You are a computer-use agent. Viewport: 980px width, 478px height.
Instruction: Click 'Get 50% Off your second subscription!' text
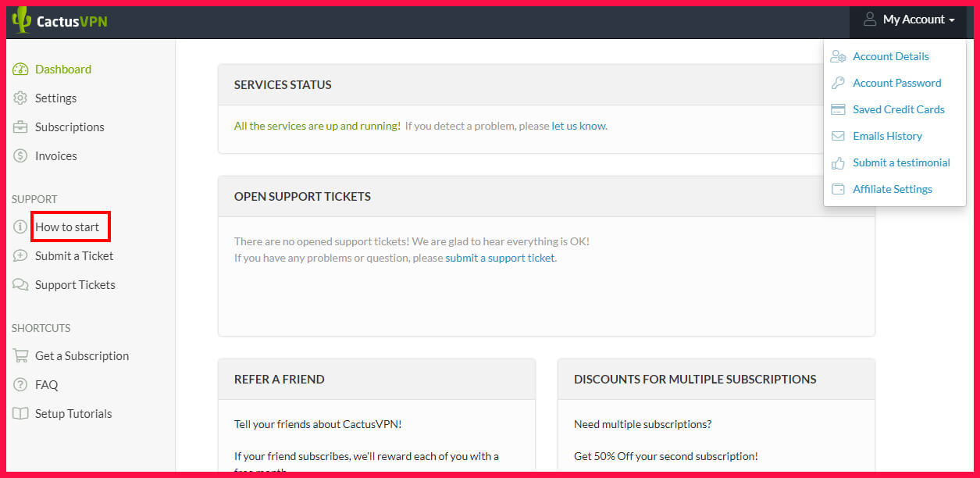coord(666,455)
